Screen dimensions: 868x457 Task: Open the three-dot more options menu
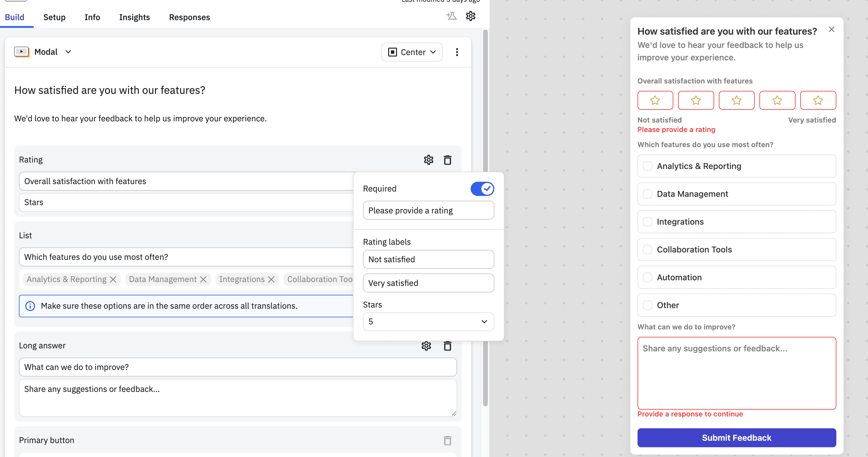pyautogui.click(x=456, y=52)
